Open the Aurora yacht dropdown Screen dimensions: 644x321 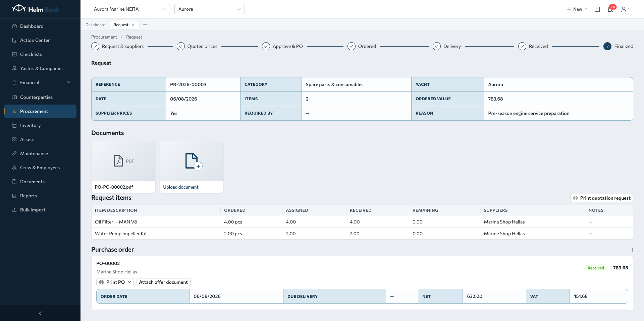click(x=210, y=9)
